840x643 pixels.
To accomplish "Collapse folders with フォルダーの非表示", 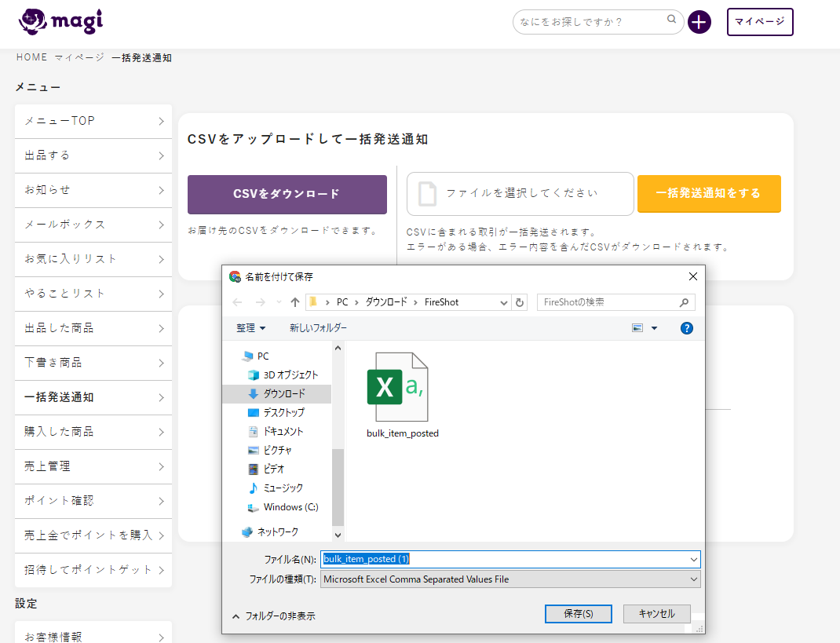I will click(274, 616).
